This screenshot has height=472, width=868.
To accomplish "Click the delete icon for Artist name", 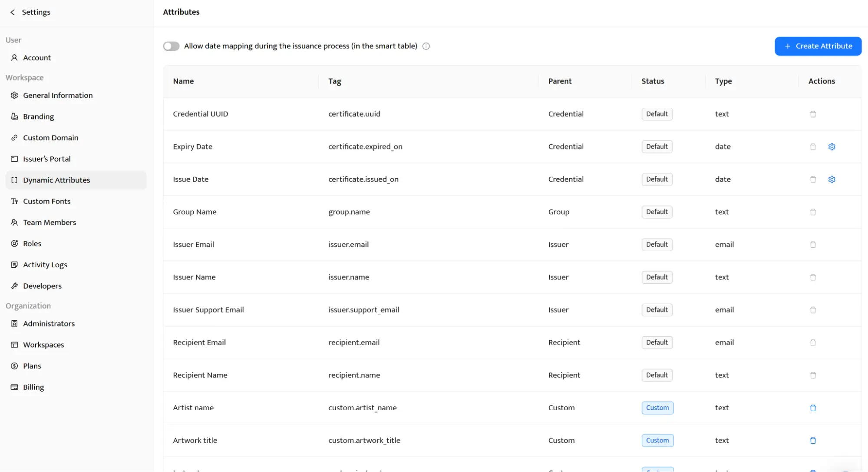I will [813, 408].
